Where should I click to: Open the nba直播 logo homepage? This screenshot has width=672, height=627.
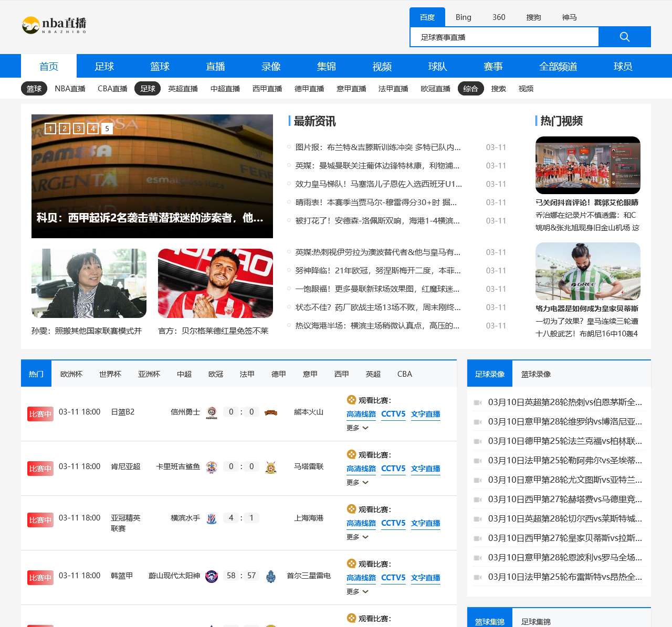coord(54,25)
